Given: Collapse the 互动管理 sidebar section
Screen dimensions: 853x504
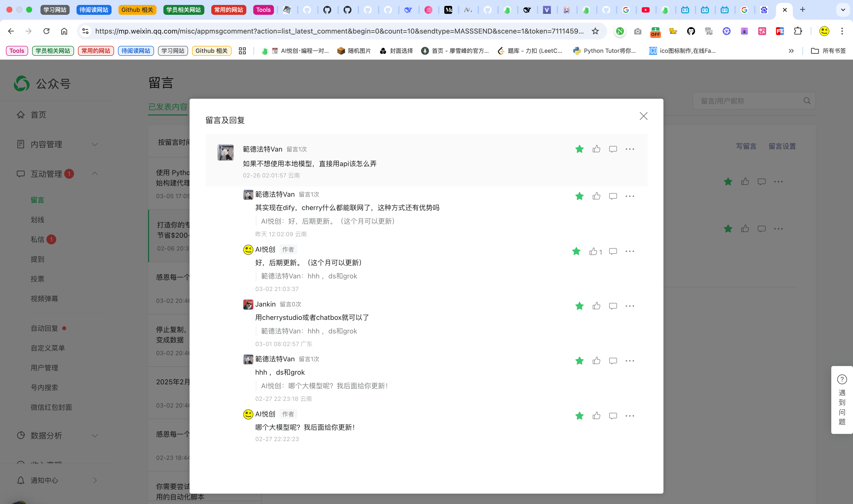Looking at the screenshot, I should coord(57,174).
